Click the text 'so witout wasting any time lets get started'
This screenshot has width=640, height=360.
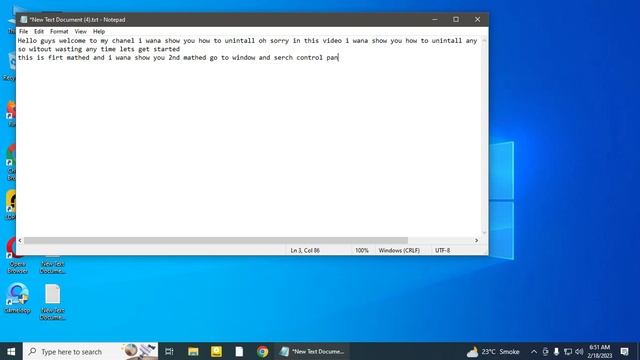[x=99, y=49]
